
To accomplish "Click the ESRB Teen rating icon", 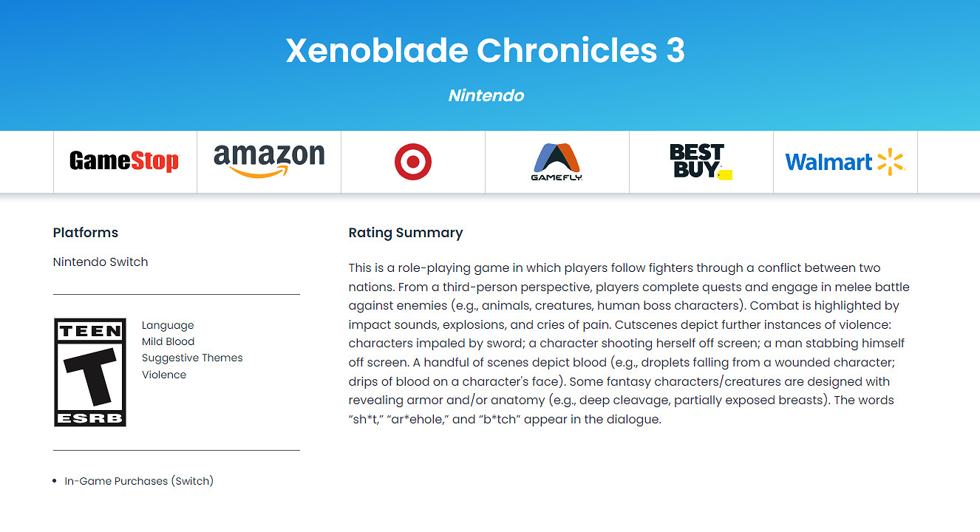I will click(x=90, y=372).
